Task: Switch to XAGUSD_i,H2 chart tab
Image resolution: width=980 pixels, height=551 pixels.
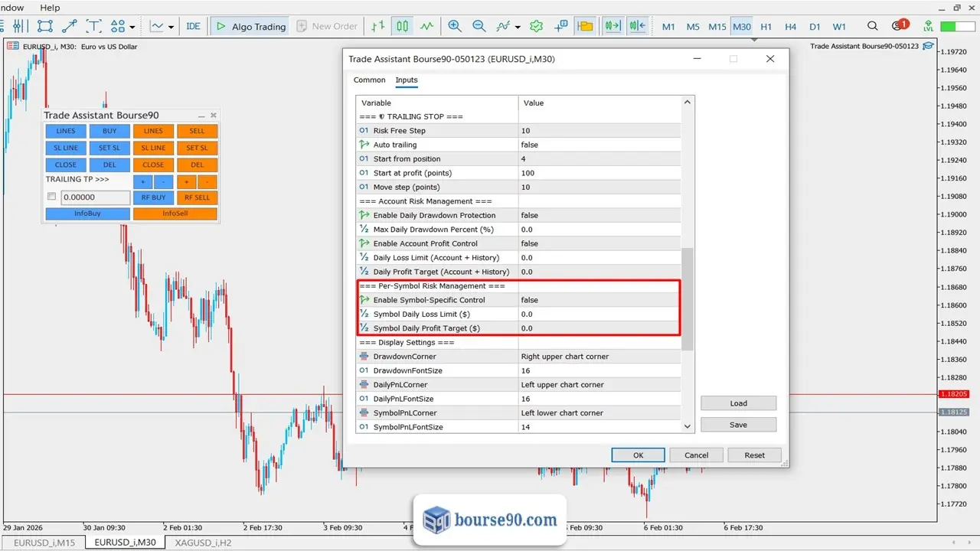Action: point(203,542)
